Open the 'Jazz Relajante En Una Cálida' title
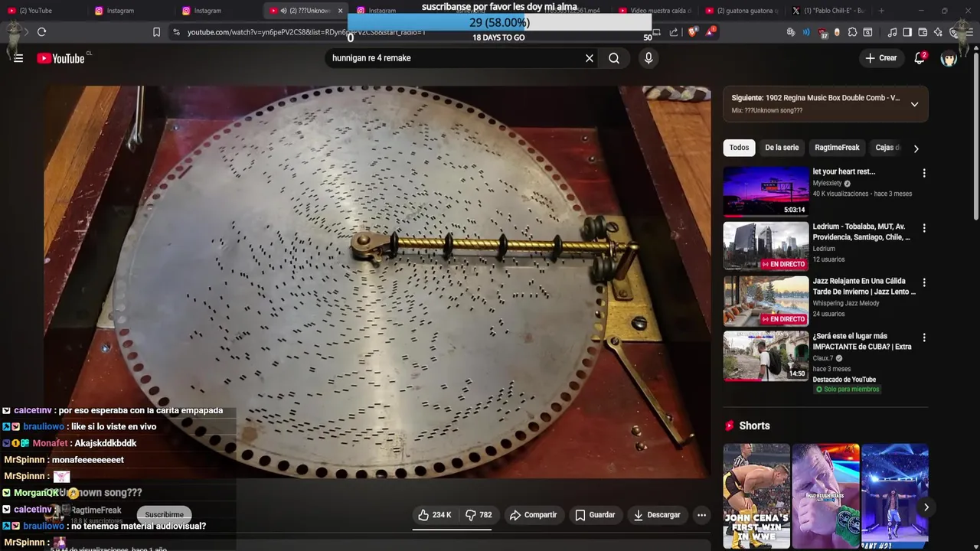The height and width of the screenshot is (551, 980). tap(864, 286)
